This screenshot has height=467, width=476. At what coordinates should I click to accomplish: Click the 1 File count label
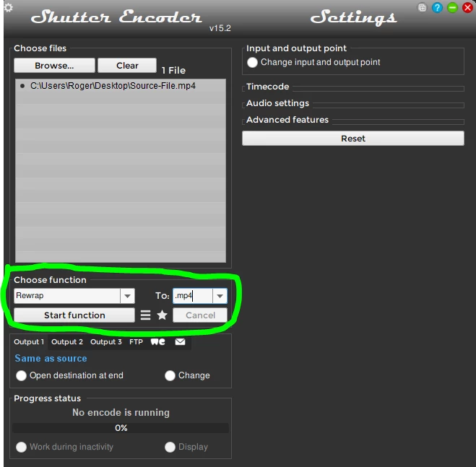point(173,71)
